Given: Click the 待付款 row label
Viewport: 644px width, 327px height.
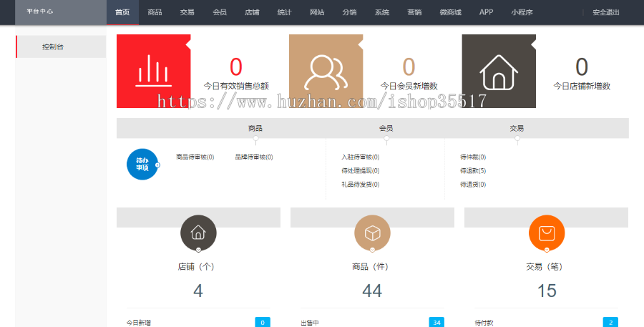Looking at the screenshot, I should click(x=484, y=323).
